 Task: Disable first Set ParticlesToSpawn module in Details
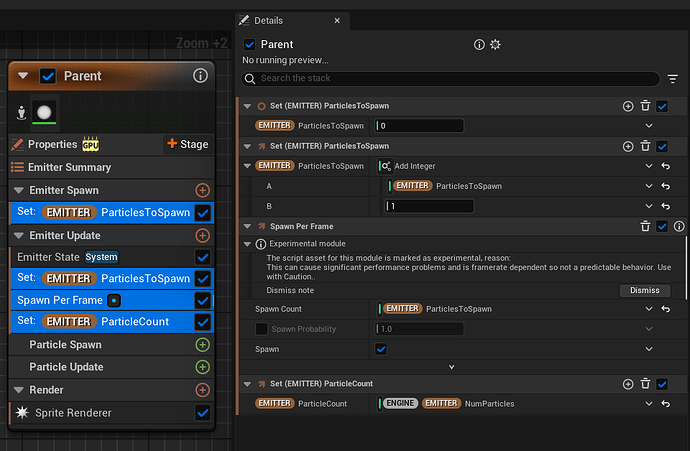point(662,106)
